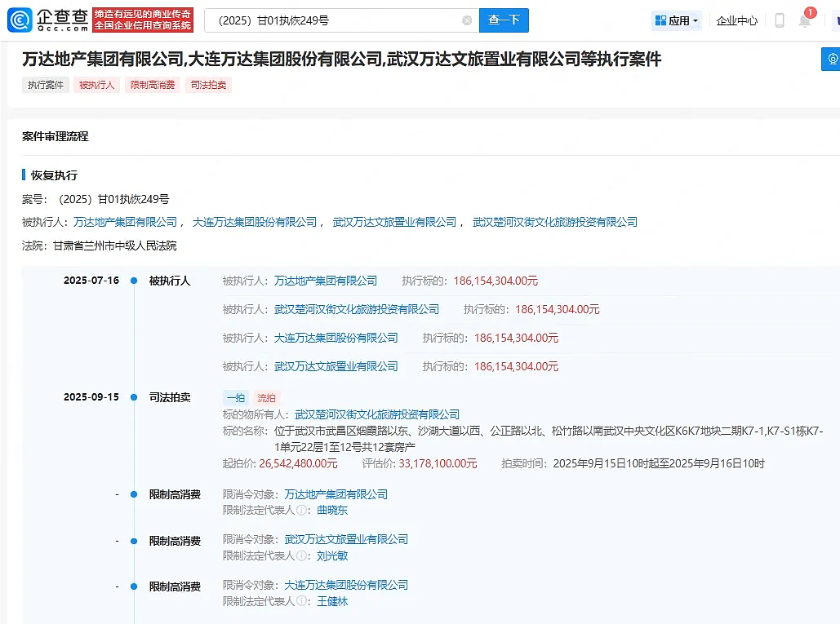The image size is (840, 624).
Task: Select the 执行案件 tag
Action: (46, 85)
